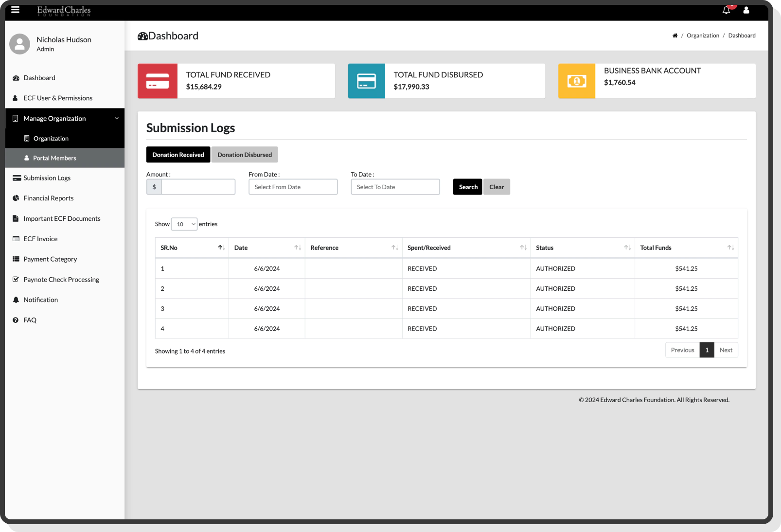Viewport: 781px width, 532px height.
Task: Click Nicholas Hudson's avatar picture
Action: point(19,44)
